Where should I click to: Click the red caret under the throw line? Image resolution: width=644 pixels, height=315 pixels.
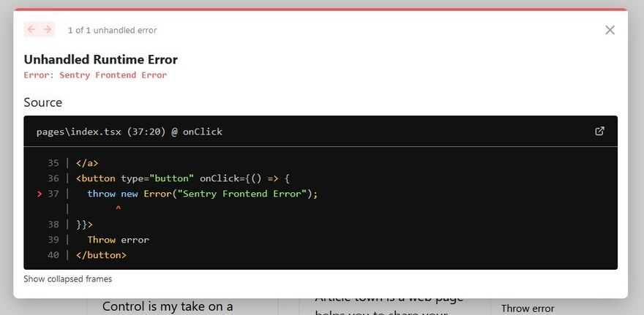click(118, 209)
